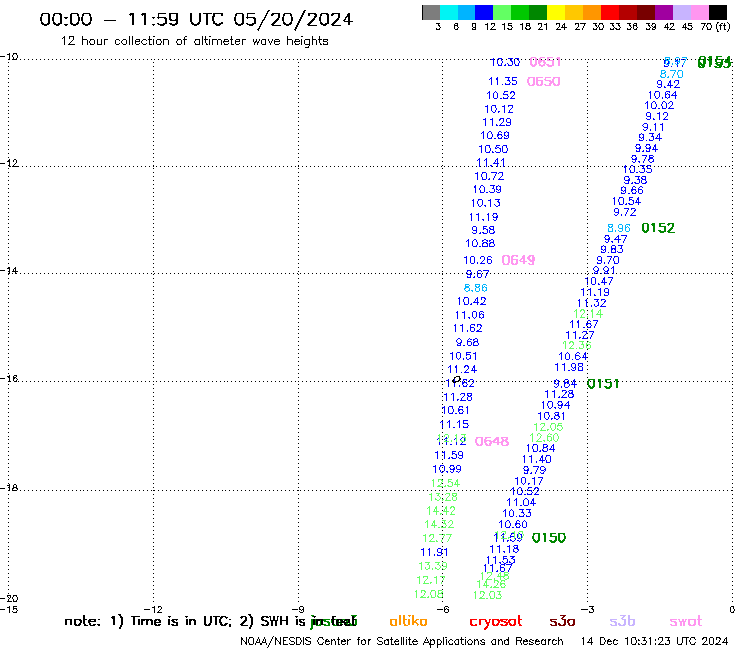Click the (ft) unit label in legend
The width and height of the screenshot is (740, 650).
[723, 27]
